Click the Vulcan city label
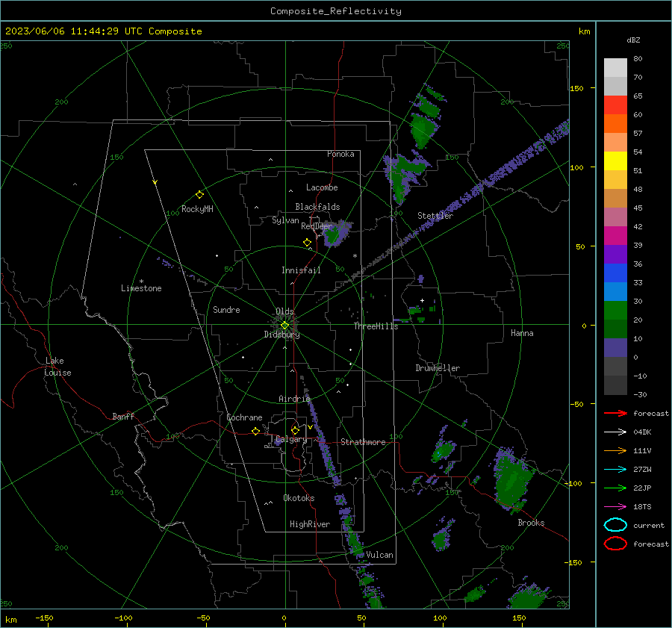Viewport: 672px width, 628px height. coord(379,555)
